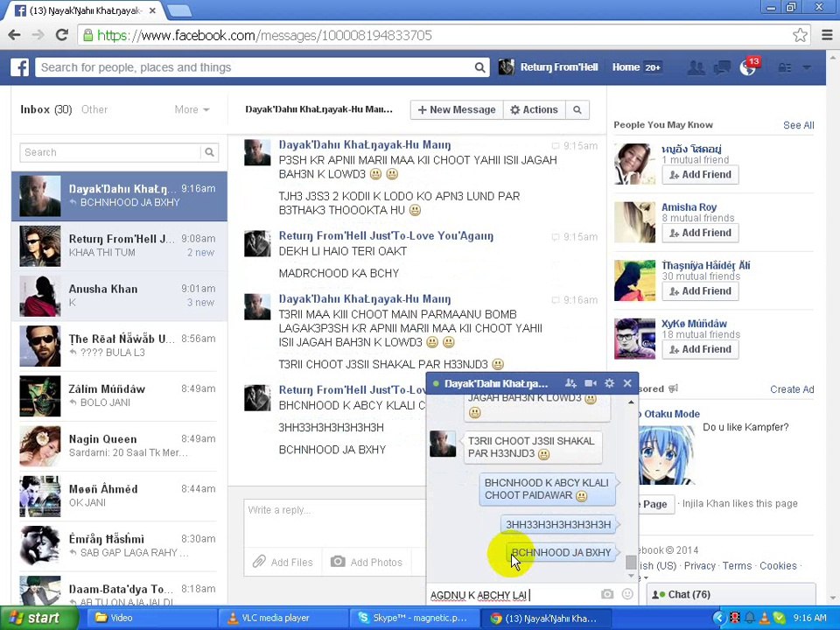Click the Facebook logo icon in header
Viewport: 840px width, 630px height.
click(20, 67)
